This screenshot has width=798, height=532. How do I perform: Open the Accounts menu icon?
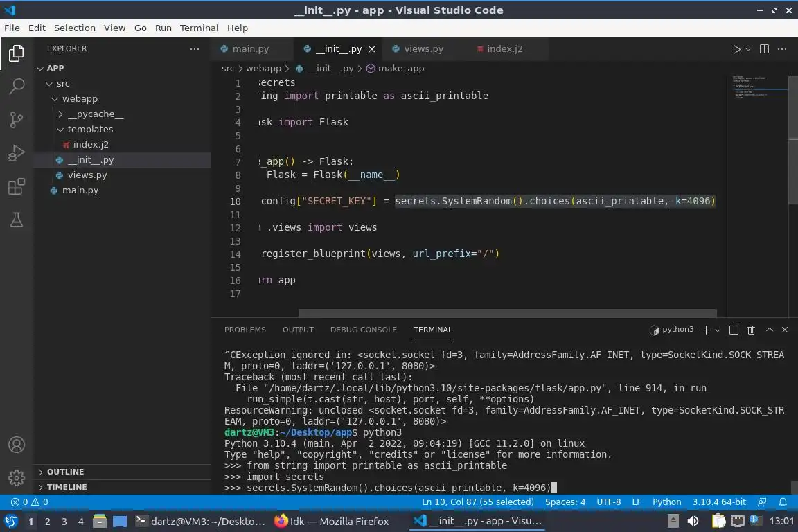(17, 445)
